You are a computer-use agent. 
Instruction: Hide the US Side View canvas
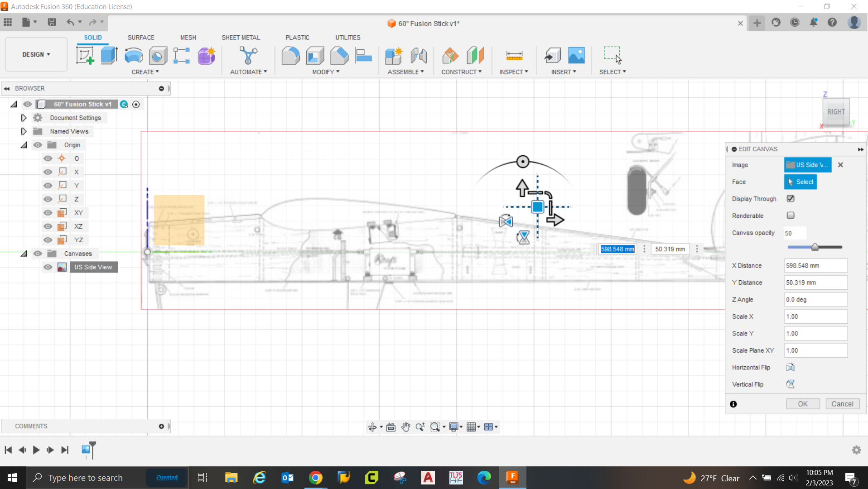point(48,267)
